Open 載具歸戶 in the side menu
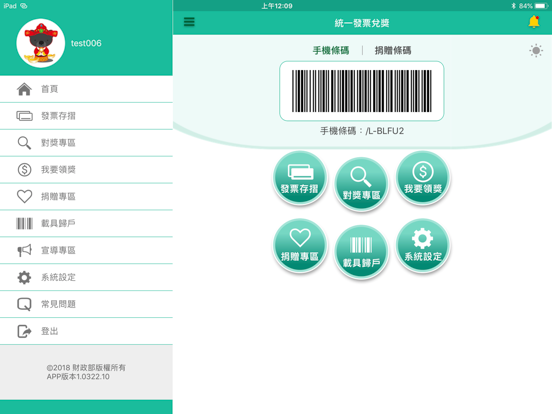The image size is (552, 414). pos(86,224)
